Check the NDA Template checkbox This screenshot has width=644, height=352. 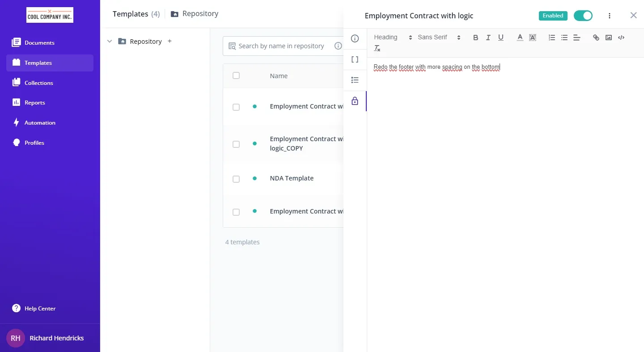coord(236,179)
